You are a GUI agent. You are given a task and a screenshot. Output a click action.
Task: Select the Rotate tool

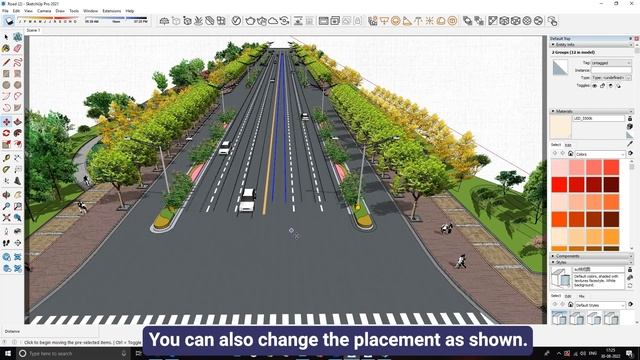pyautogui.click(x=6, y=133)
